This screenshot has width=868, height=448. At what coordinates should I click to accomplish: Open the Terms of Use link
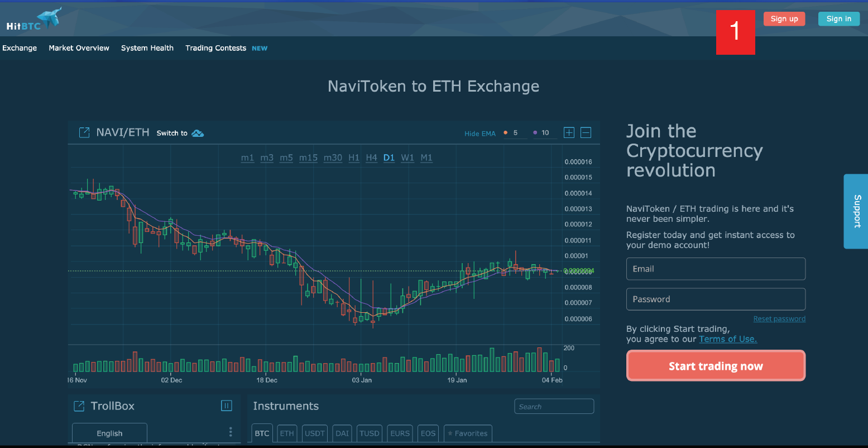pyautogui.click(x=728, y=339)
